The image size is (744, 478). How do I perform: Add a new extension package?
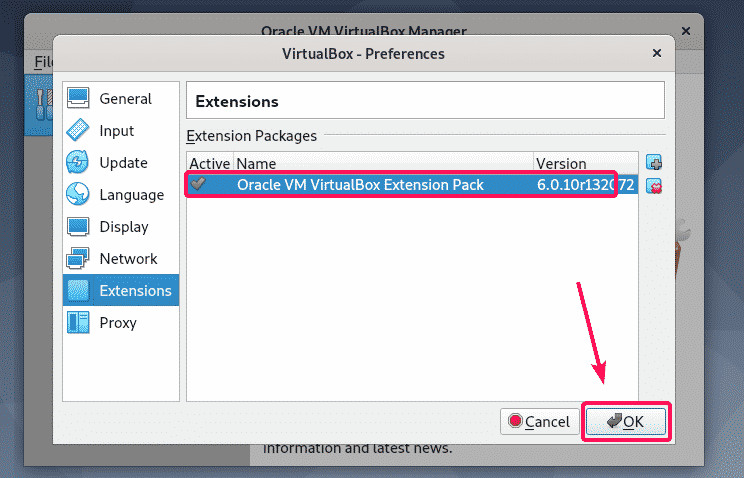[x=654, y=162]
